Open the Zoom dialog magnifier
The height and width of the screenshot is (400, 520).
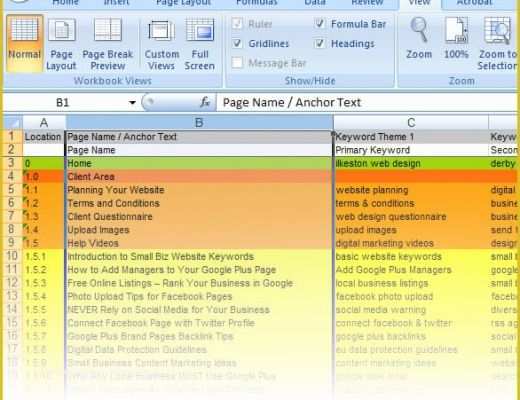(419, 38)
